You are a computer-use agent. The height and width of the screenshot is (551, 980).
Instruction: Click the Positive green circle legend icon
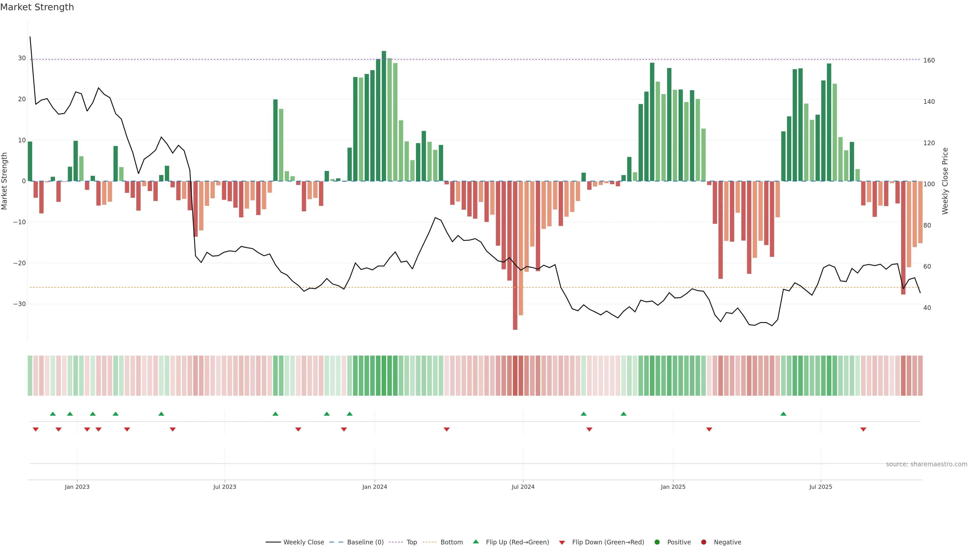click(657, 542)
